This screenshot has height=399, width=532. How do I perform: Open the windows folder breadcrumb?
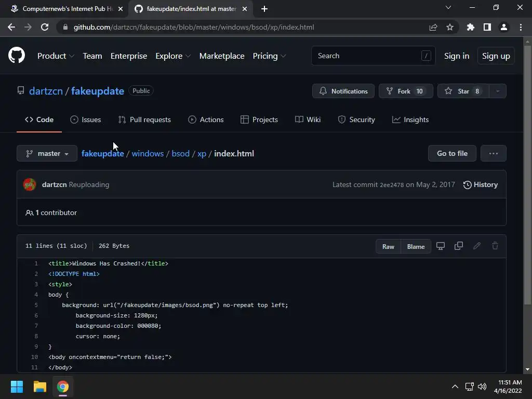click(x=148, y=153)
